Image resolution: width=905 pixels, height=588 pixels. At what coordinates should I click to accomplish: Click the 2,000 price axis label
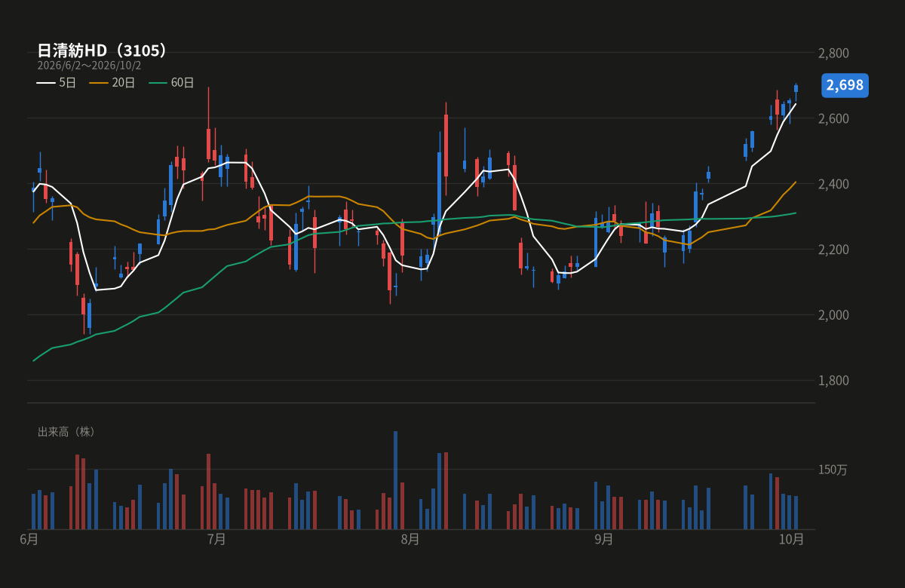pyautogui.click(x=833, y=315)
